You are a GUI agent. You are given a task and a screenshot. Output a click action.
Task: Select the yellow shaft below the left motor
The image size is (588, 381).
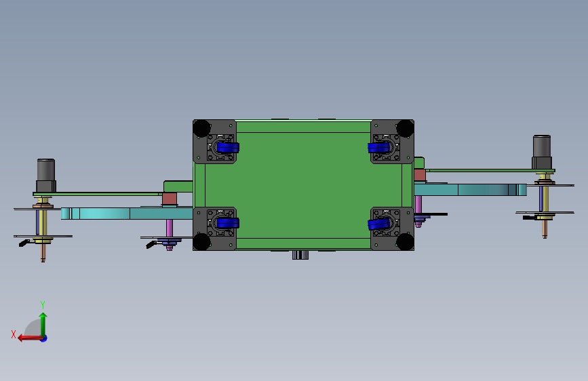43,223
